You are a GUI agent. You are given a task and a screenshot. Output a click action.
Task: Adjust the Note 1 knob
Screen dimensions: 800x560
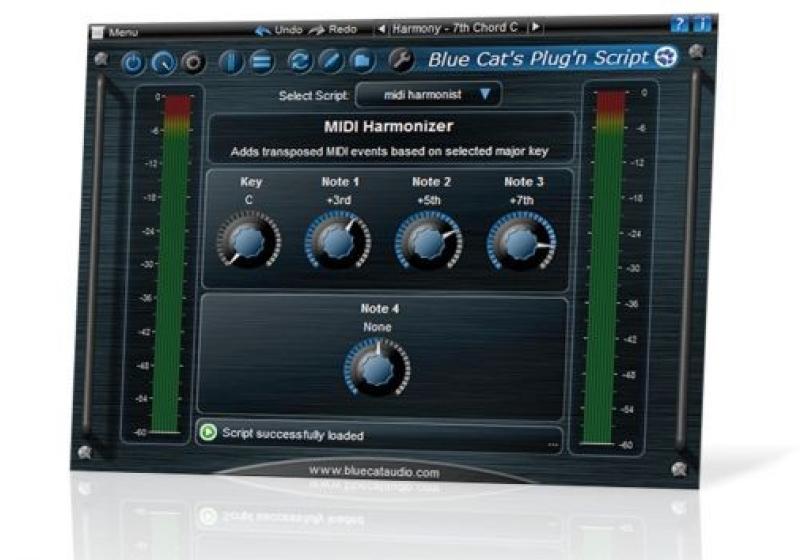[x=338, y=241]
